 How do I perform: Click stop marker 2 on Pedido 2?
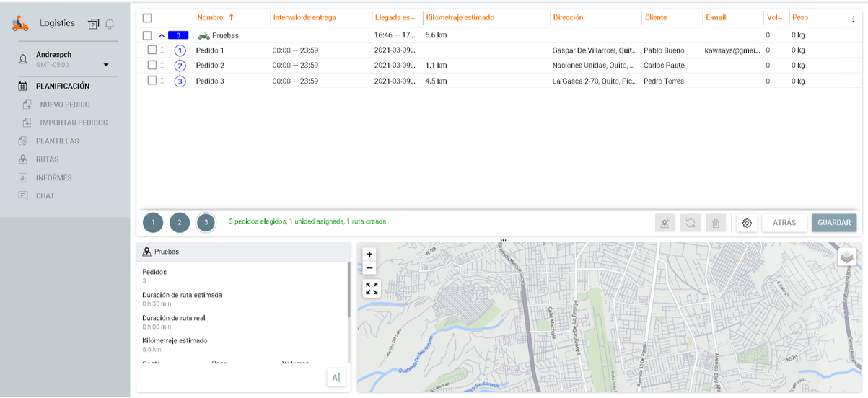pos(180,66)
